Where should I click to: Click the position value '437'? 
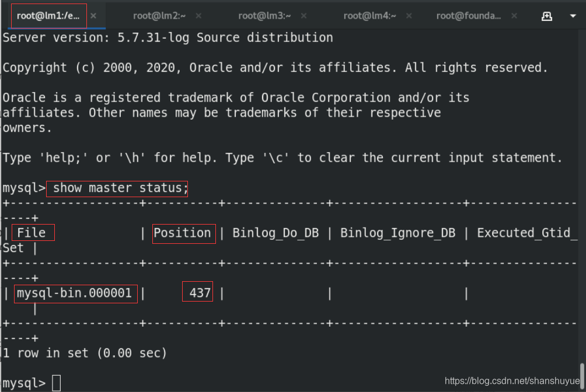(x=200, y=293)
